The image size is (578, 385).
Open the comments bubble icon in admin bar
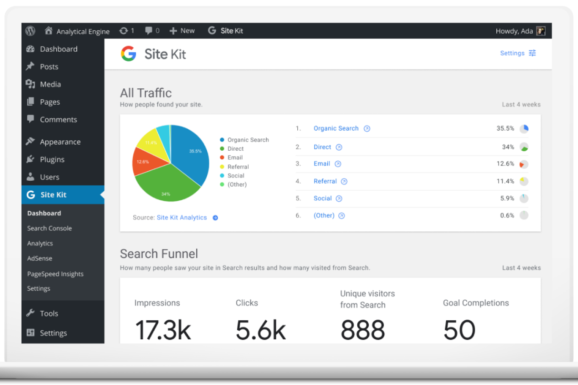click(x=152, y=31)
